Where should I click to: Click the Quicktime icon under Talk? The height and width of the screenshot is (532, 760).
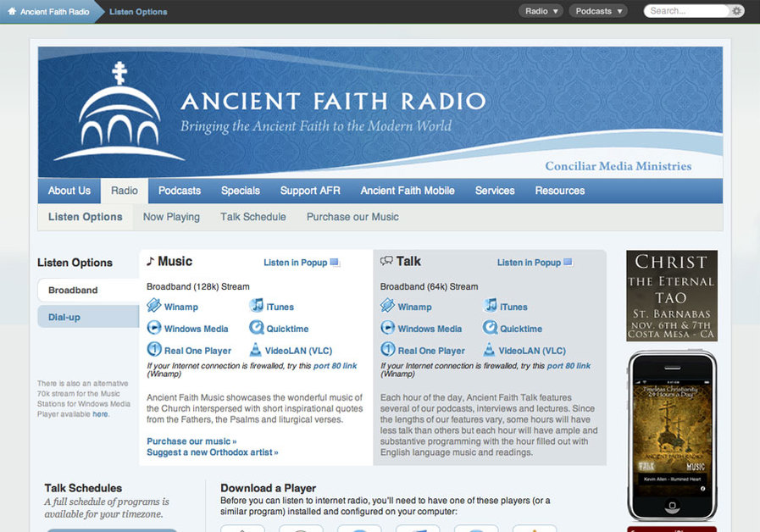pos(490,328)
